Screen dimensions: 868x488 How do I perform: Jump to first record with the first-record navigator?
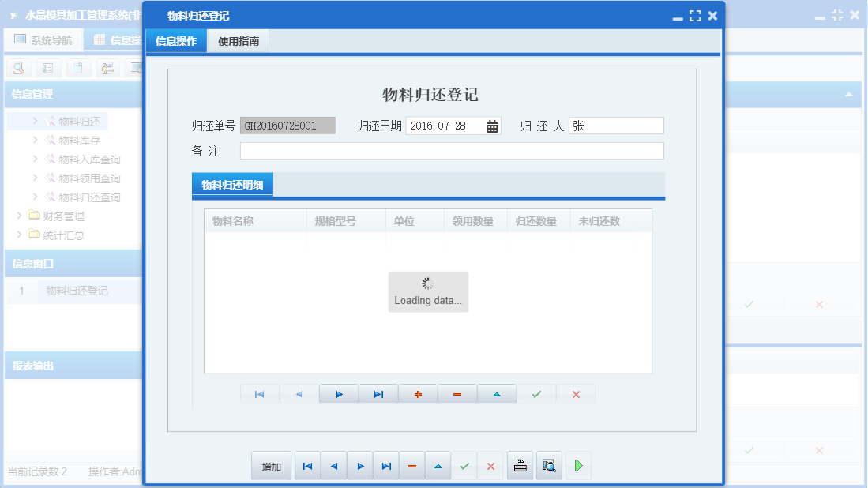coord(307,465)
